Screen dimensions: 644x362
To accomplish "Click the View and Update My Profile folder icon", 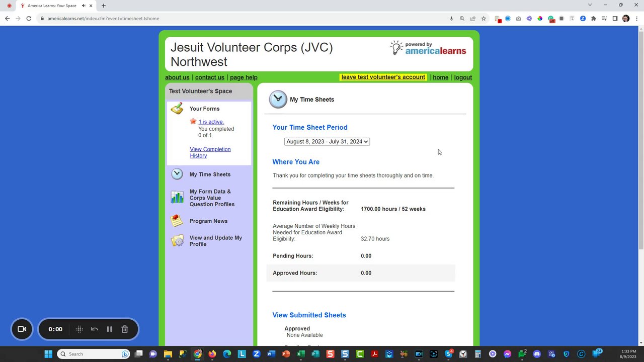I will pos(177,241).
